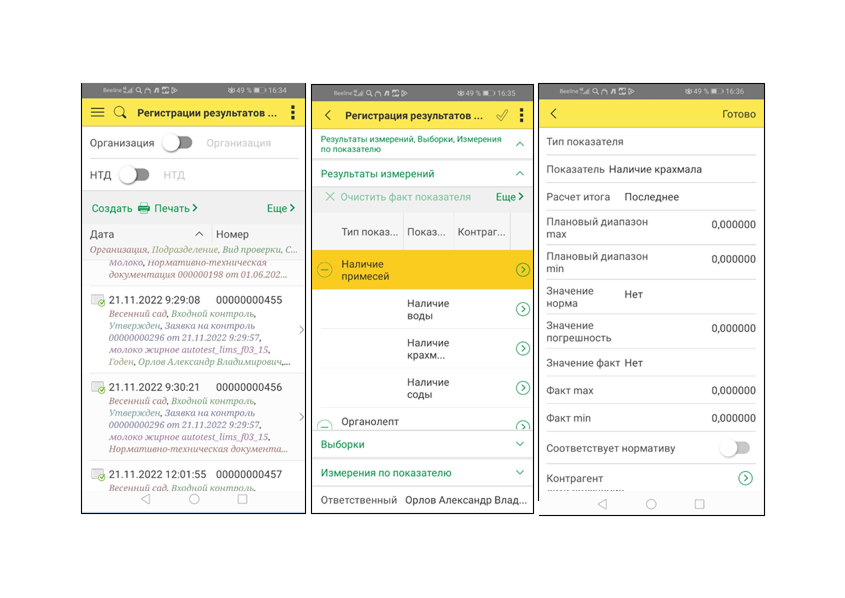Tap the Создать button

point(112,208)
